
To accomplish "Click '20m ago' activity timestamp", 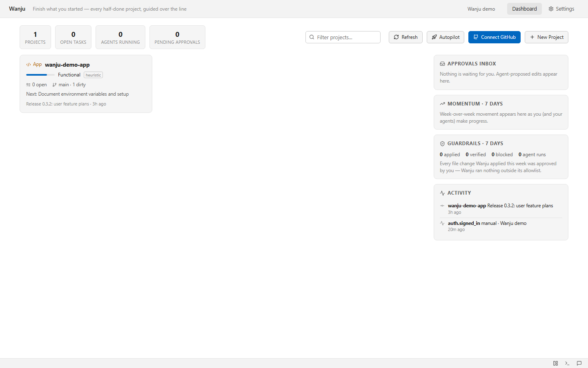I will coord(456,230).
